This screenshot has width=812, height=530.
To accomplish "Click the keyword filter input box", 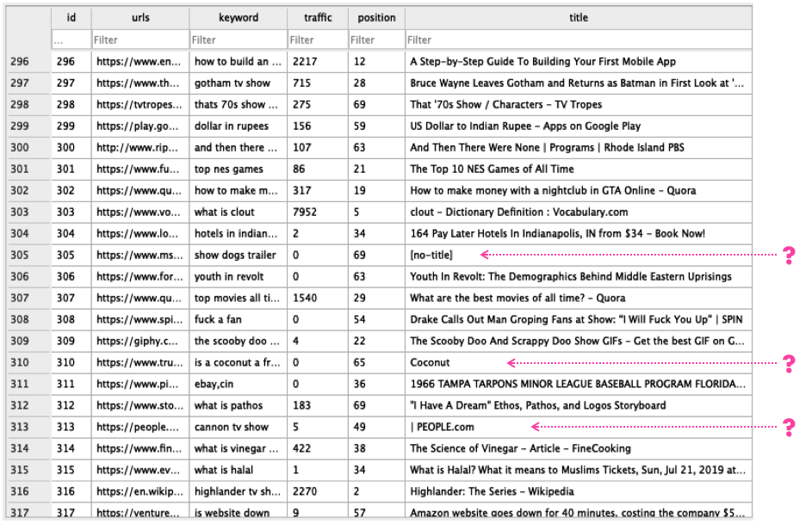I will (x=238, y=40).
